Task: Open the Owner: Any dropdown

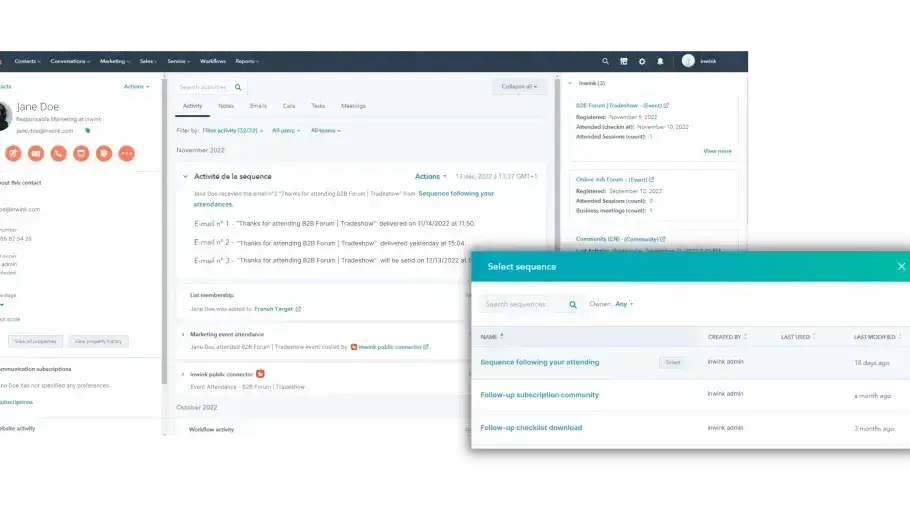Action: [624, 304]
